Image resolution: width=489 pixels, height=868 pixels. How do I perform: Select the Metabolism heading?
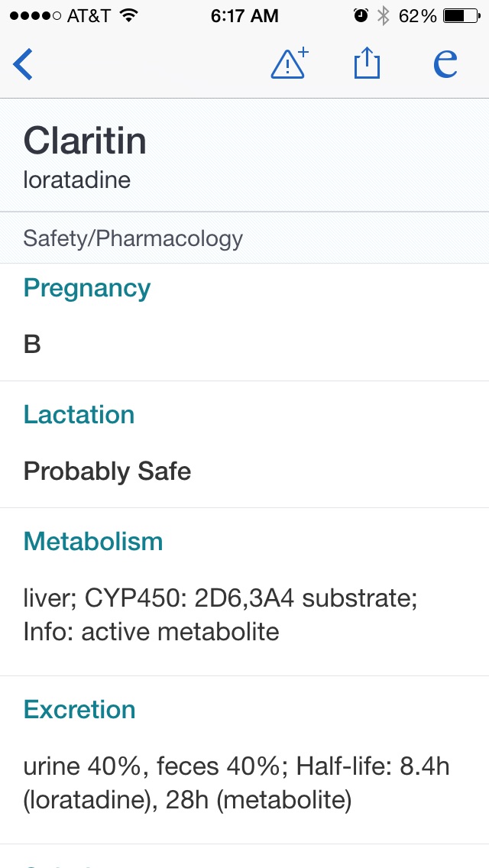pyautogui.click(x=93, y=541)
